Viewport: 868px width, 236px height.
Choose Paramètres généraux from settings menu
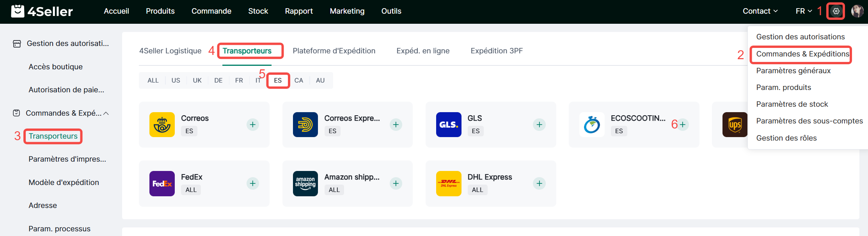tap(793, 71)
